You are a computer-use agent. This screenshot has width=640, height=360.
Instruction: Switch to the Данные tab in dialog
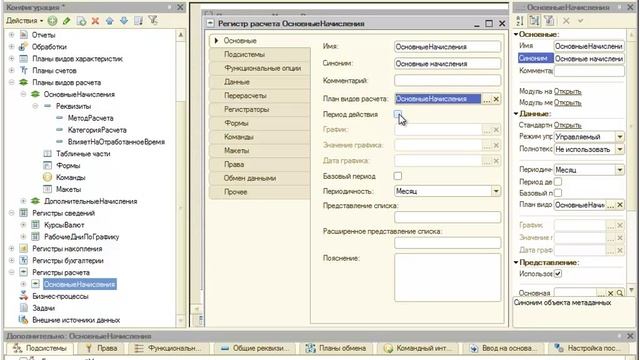260,82
